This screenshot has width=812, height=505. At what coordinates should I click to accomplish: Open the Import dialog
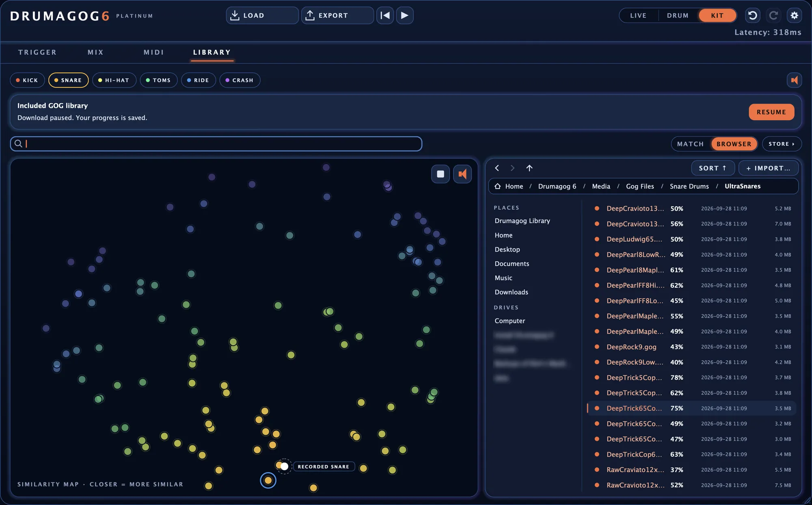pos(768,168)
